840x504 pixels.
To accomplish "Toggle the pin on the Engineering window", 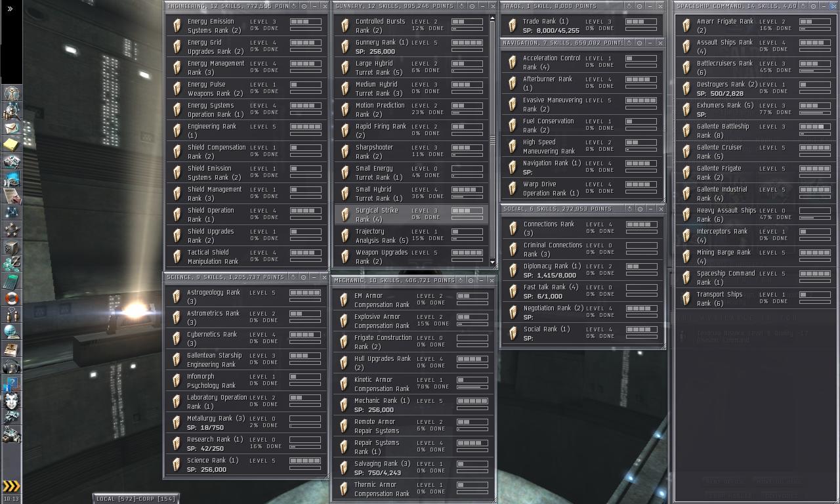I will pos(293,6).
